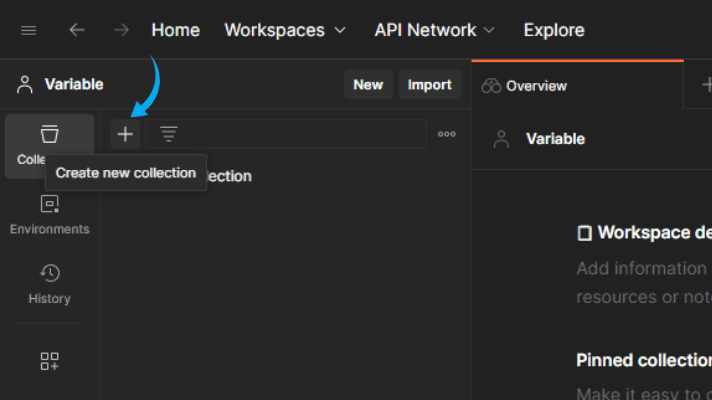The height and width of the screenshot is (400, 712).
Task: Click the filter collections icon
Action: tap(168, 134)
